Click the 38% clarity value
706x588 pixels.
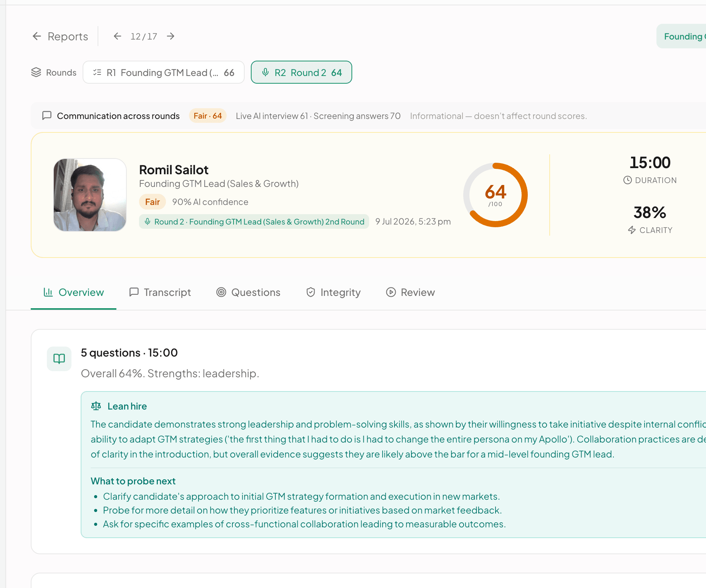point(650,213)
